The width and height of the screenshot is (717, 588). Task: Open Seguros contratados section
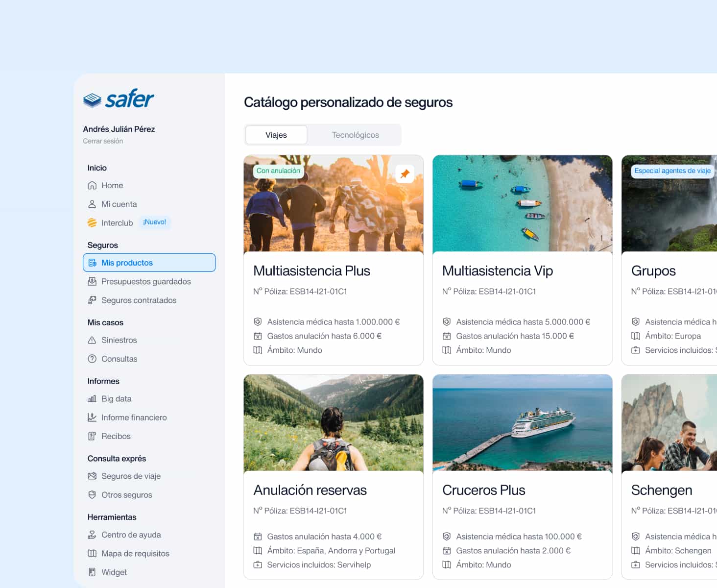tap(139, 300)
